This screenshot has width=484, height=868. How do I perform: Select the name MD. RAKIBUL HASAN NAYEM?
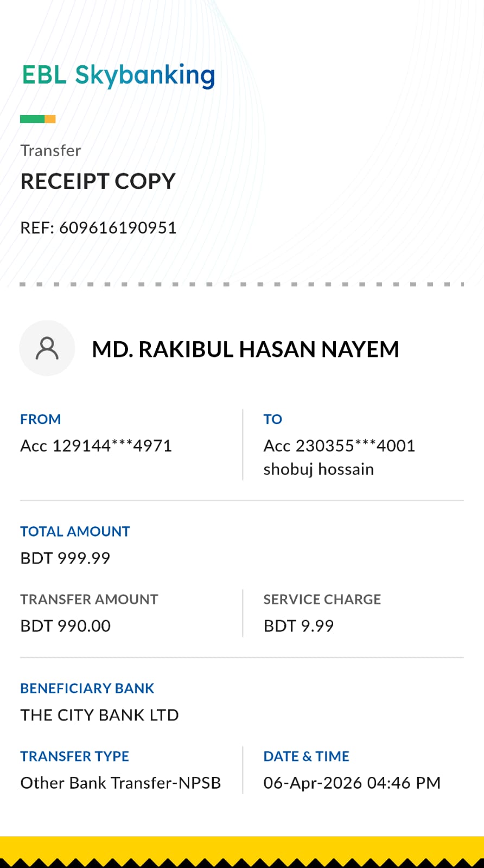245,349
